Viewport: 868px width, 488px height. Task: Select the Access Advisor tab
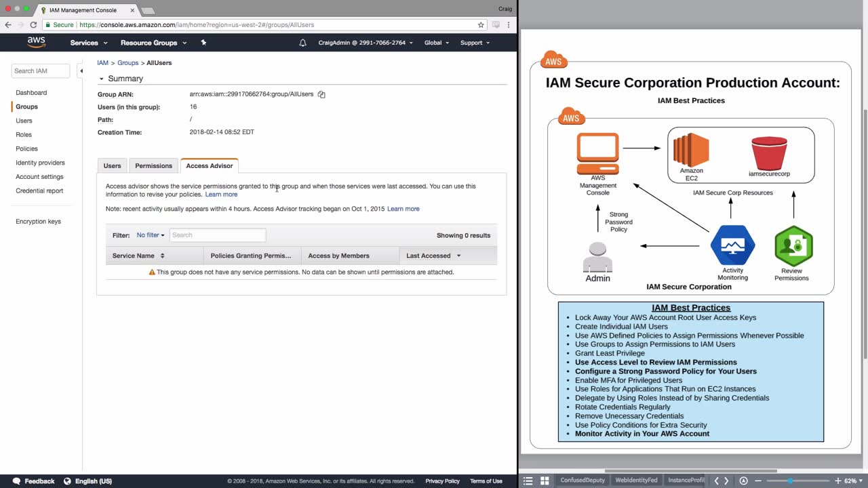[x=210, y=166]
